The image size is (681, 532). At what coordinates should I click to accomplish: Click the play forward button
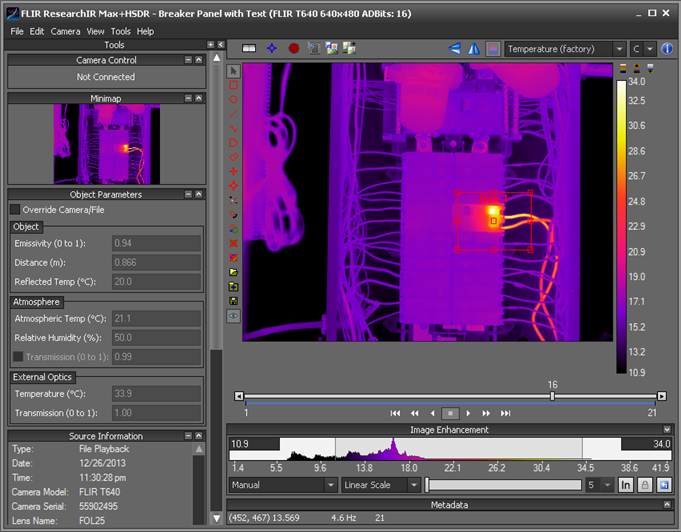pyautogui.click(x=468, y=413)
